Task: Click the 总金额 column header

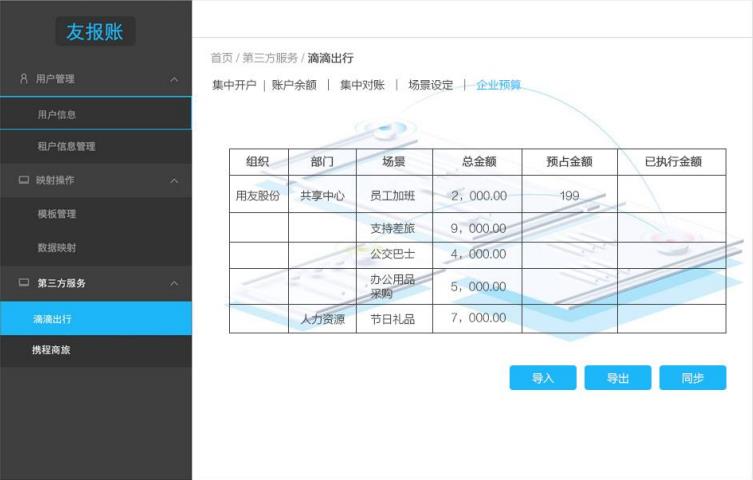Action: [x=477, y=162]
